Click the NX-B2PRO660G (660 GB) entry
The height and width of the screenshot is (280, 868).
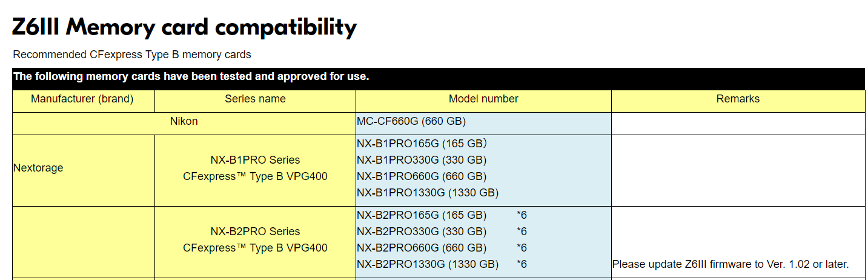[x=422, y=248]
